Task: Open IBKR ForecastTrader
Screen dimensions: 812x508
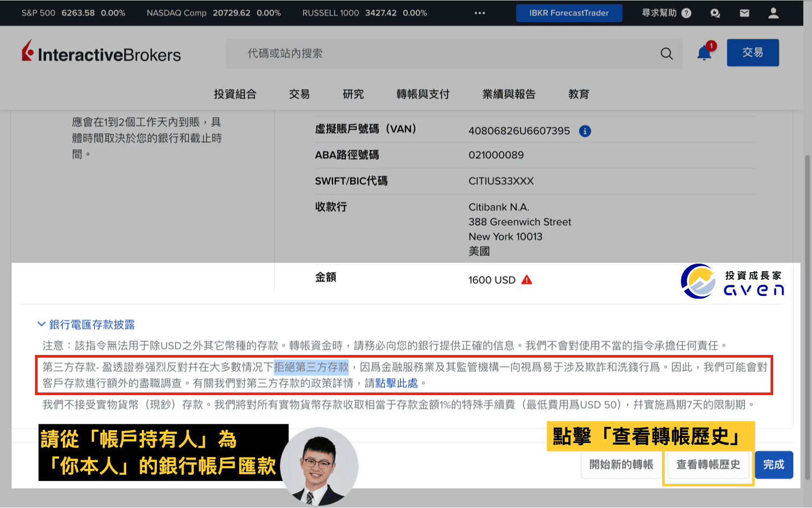Action: [x=569, y=13]
